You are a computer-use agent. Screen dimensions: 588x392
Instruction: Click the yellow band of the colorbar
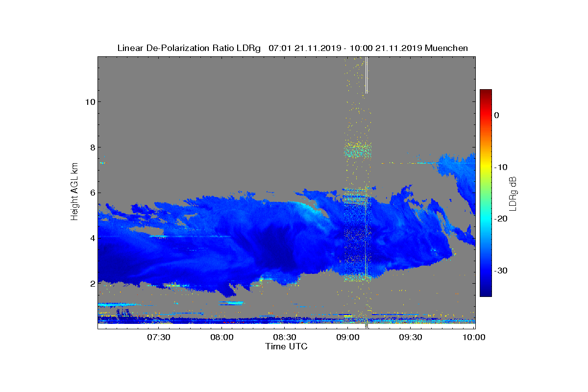tap(486, 167)
